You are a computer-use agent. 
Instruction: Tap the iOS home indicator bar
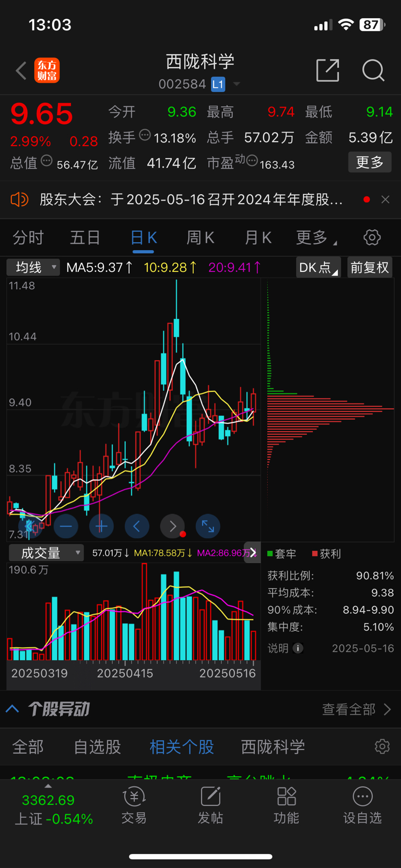pos(200,857)
